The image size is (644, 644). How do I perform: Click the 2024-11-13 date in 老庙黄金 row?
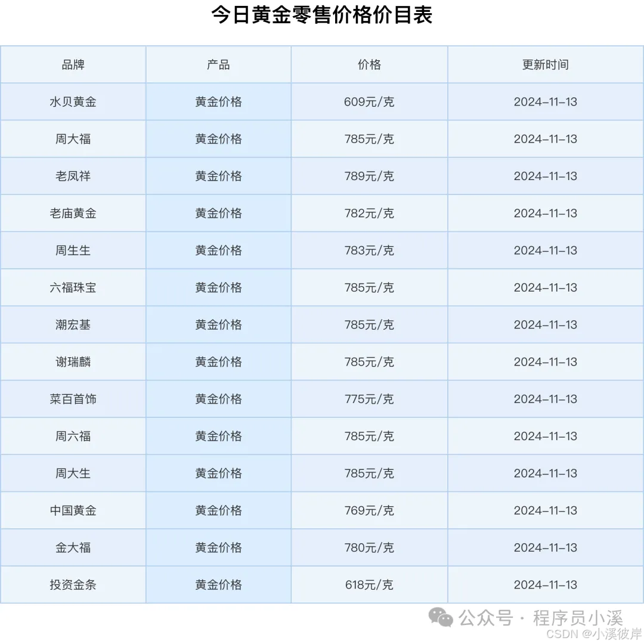(546, 213)
